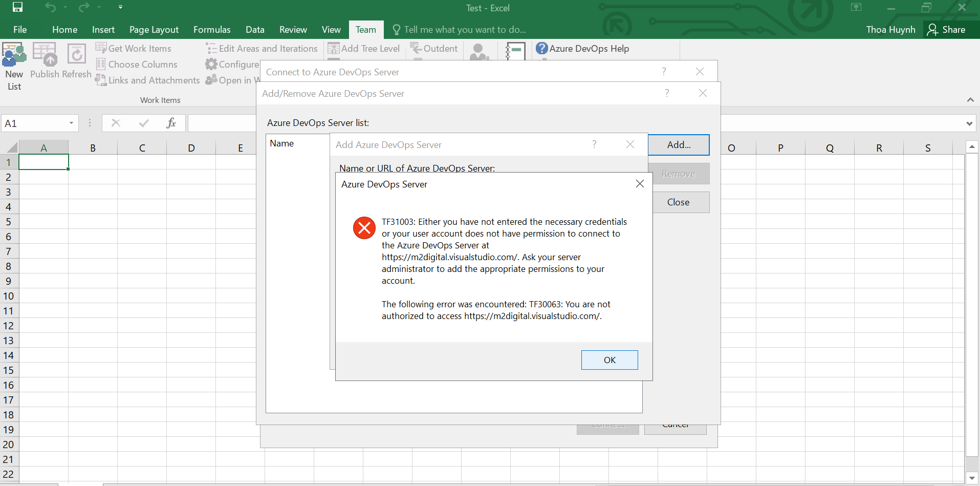Collapse the ribbon with the chevron
This screenshot has width=980, height=486.
coord(970,99)
